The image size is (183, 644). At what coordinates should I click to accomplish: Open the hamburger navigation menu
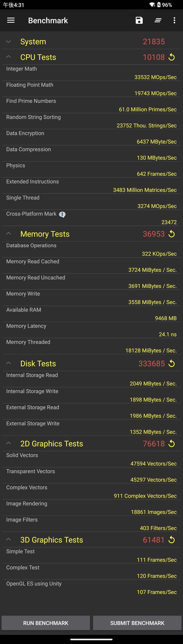(x=11, y=20)
